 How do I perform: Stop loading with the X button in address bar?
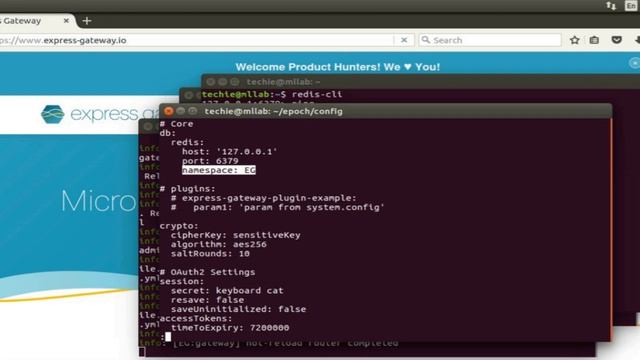404,40
